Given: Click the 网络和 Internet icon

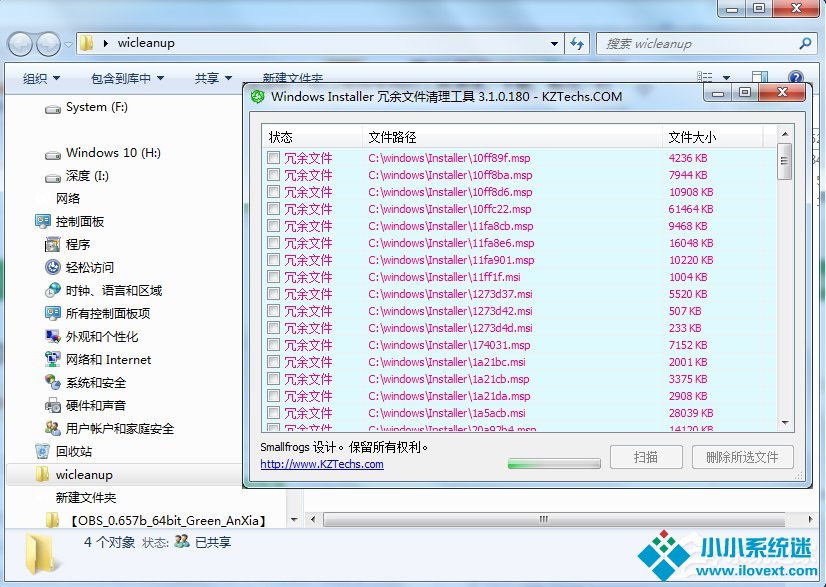Looking at the screenshot, I should click(53, 359).
